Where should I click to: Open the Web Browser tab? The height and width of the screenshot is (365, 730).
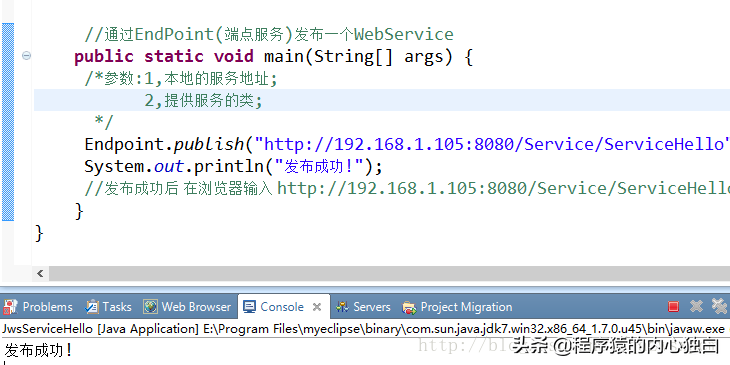(187, 307)
